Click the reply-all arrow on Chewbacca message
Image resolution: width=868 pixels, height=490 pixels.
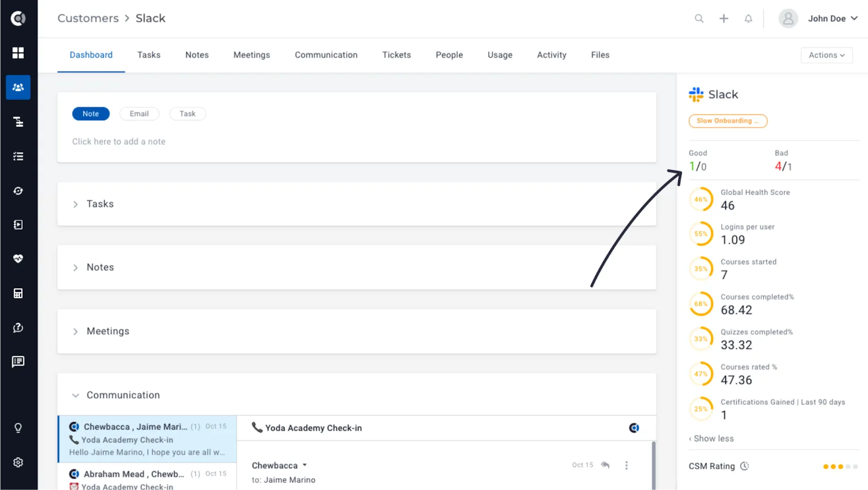pos(605,465)
